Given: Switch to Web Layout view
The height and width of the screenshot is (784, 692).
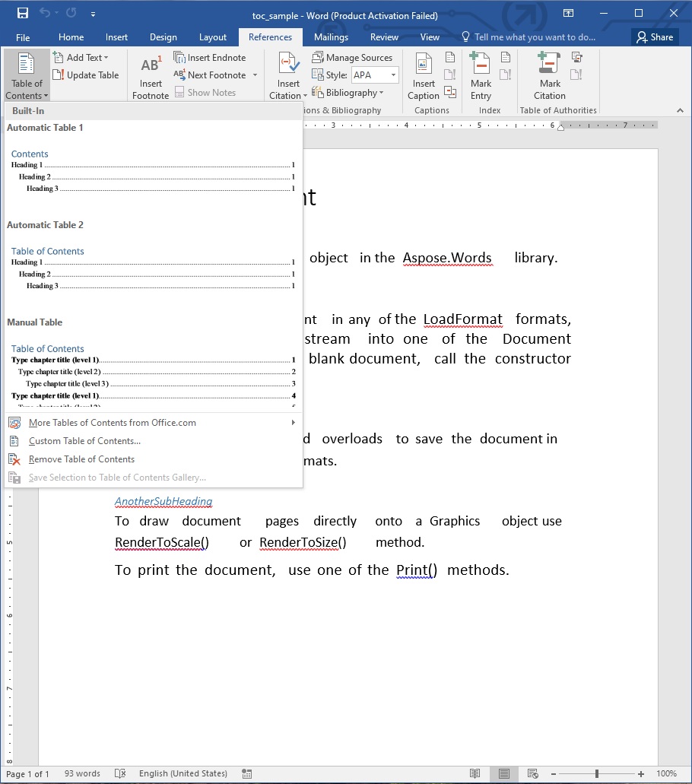Looking at the screenshot, I should [x=532, y=773].
